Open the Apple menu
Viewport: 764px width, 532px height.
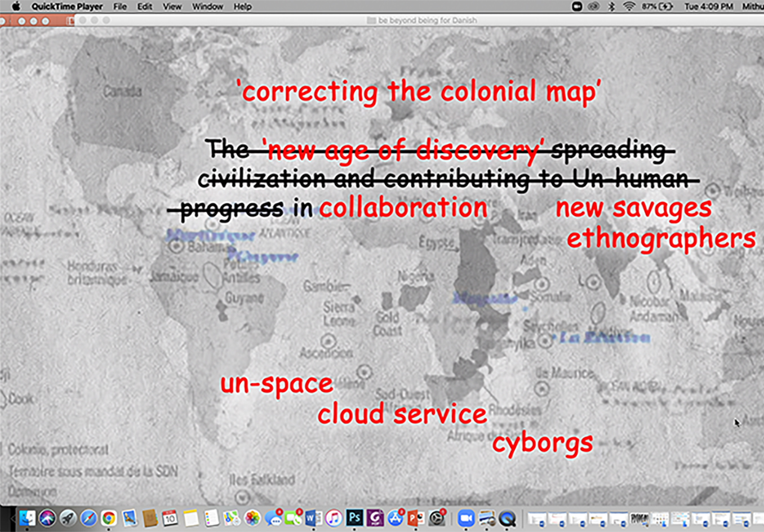[16, 7]
